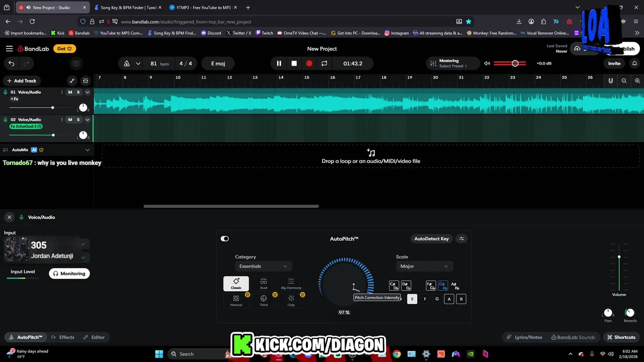Click the Add Track button
This screenshot has width=644, height=362.
click(21, 80)
